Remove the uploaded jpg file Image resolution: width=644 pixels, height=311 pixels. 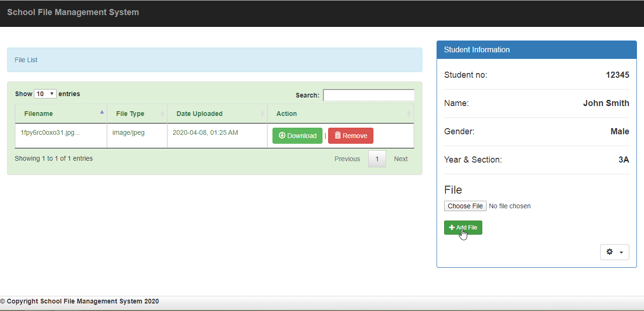[x=350, y=135]
